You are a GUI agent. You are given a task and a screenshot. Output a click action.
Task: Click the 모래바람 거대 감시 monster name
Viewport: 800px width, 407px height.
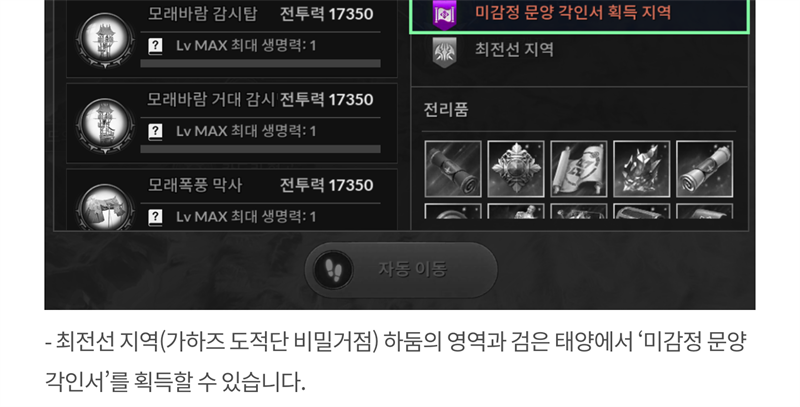211,99
